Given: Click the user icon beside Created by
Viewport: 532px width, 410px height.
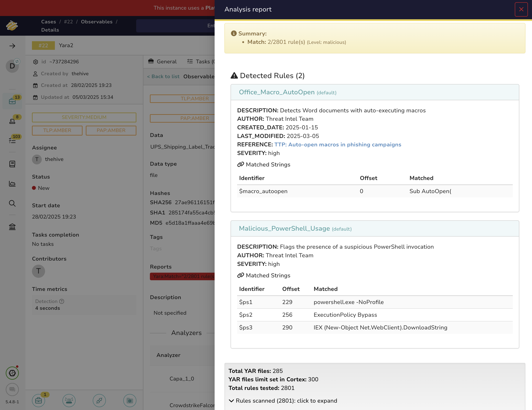Looking at the screenshot, I should (35, 74).
